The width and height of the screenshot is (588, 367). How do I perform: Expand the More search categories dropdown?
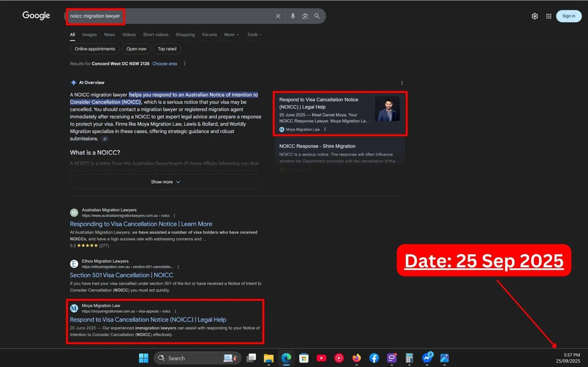231,34
